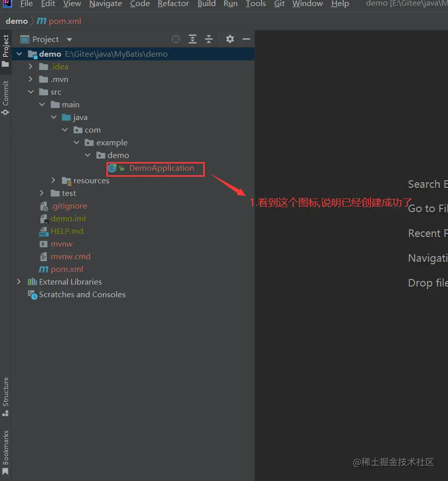This screenshot has width=448, height=481.
Task: Click the External Libraries icon
Action: [32, 282]
